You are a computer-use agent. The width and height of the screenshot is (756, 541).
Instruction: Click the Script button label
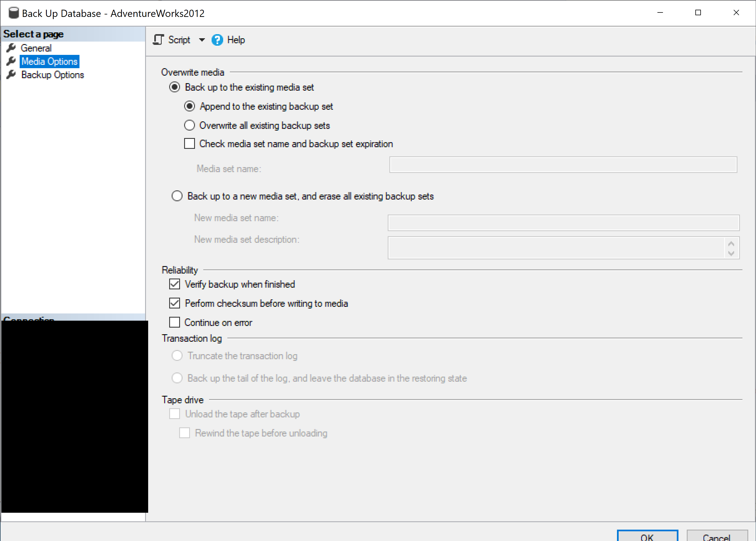tap(179, 40)
